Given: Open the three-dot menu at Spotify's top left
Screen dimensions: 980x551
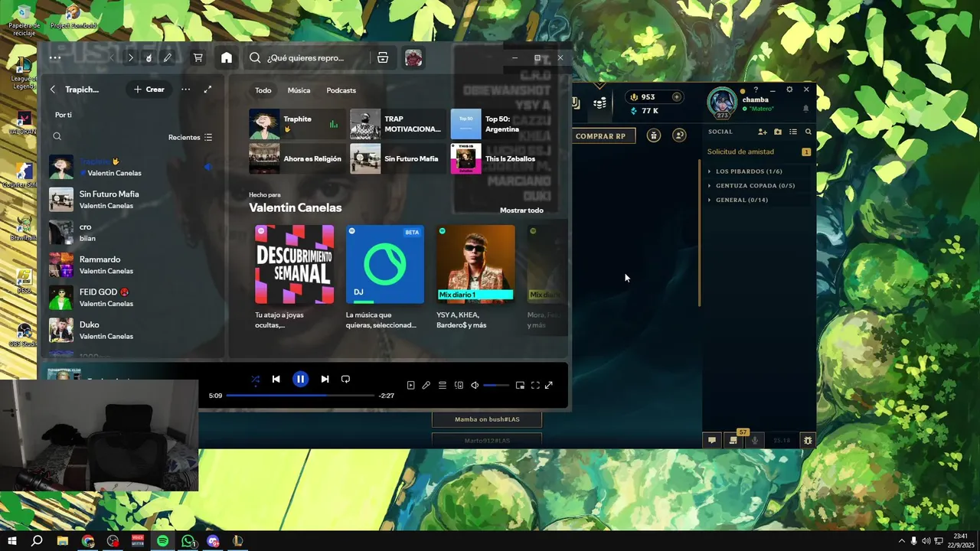Looking at the screenshot, I should (55, 57).
